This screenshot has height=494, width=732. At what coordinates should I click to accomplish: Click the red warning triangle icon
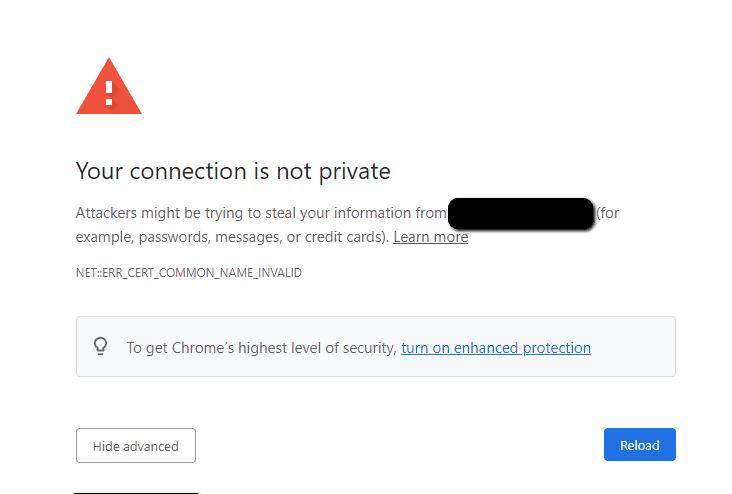pyautogui.click(x=109, y=88)
